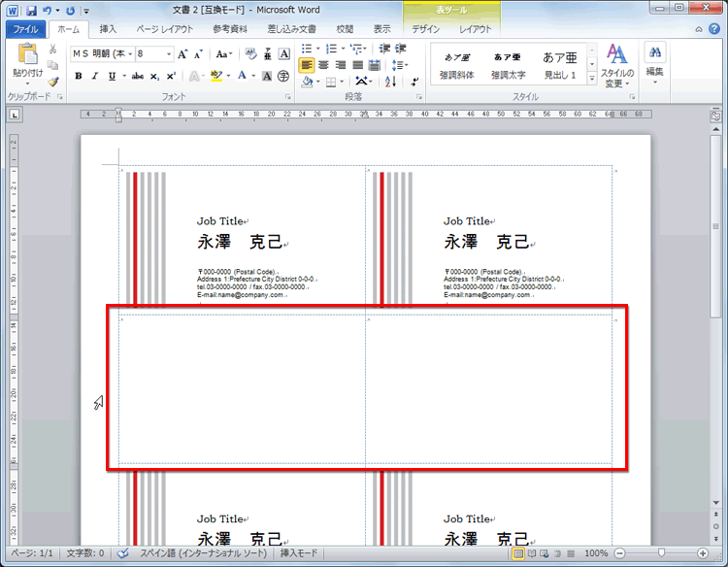
Task: Click the tab selector at ruler corner
Action: [x=15, y=115]
